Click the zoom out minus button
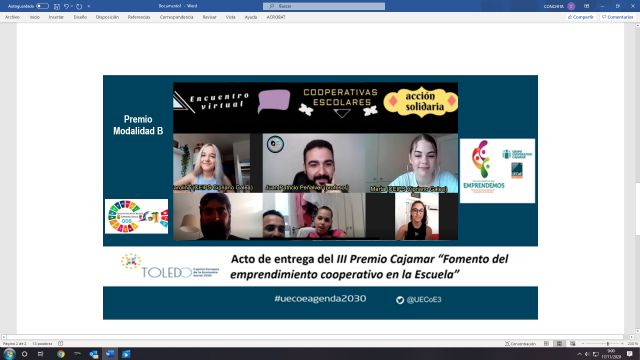 tap(583, 344)
